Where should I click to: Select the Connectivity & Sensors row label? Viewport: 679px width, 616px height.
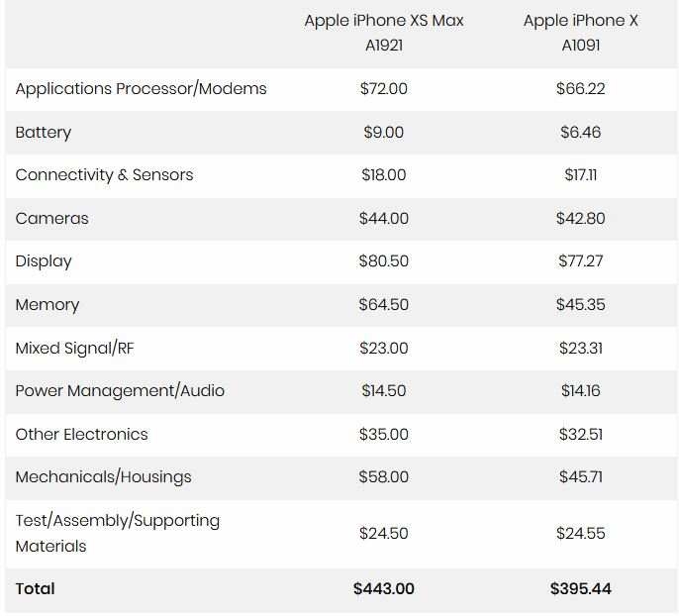(x=104, y=175)
